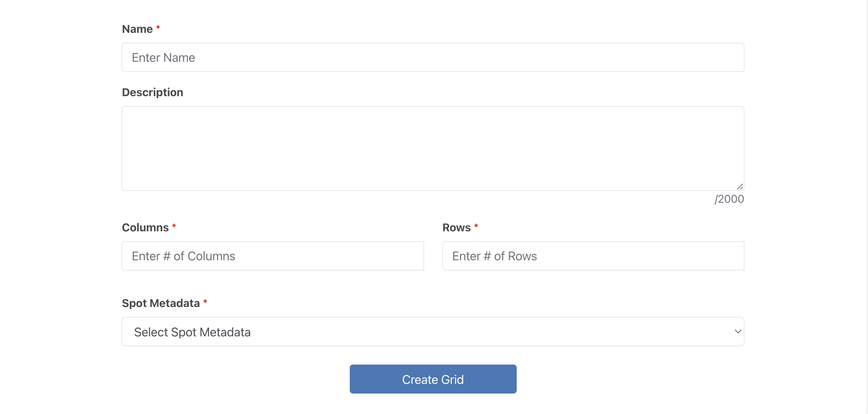Screen dimensions: 868x414
Task: Click the Rows field label
Action: 456,228
